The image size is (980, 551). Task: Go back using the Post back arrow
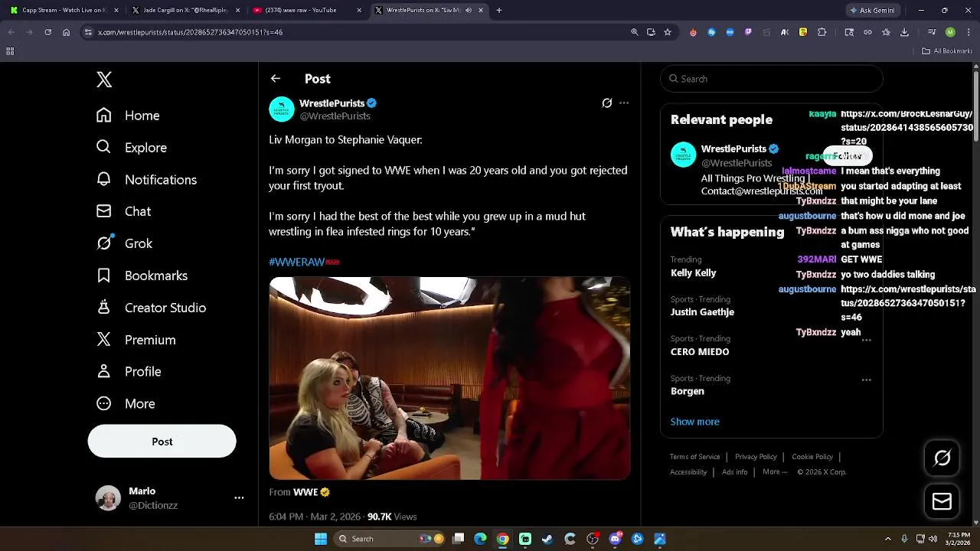pyautogui.click(x=276, y=79)
